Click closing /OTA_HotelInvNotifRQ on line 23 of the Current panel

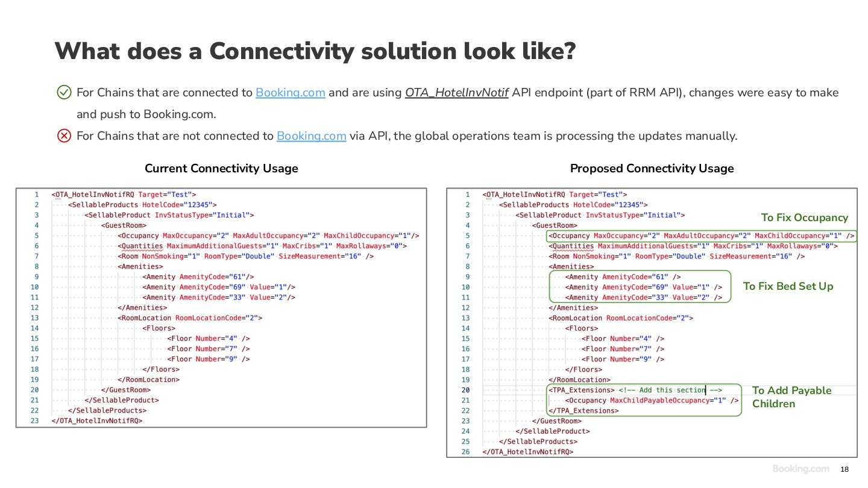coord(97,421)
